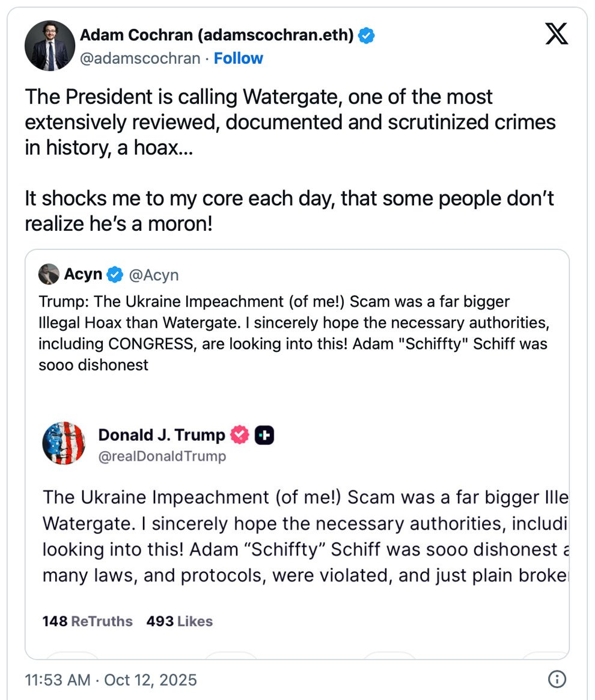The width and height of the screenshot is (595, 700).
Task: Open Acyn's quoted post text about Ukraine Impeachment
Action: click(293, 333)
